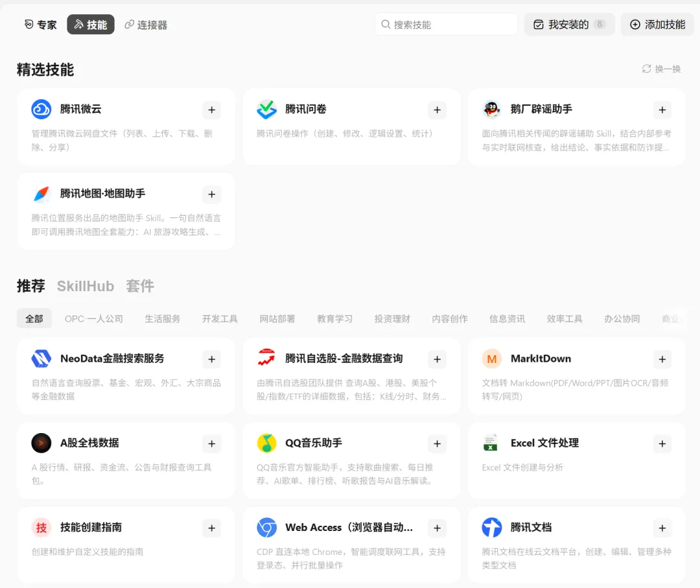Open the A股全栈数据 skill title
Image resolution: width=700 pixels, height=588 pixels.
pos(89,443)
